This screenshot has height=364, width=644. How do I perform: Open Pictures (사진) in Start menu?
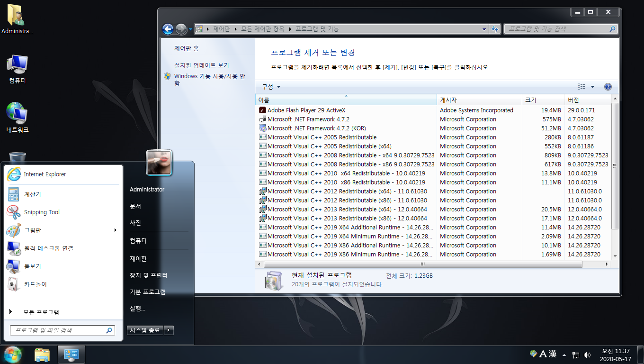(135, 223)
